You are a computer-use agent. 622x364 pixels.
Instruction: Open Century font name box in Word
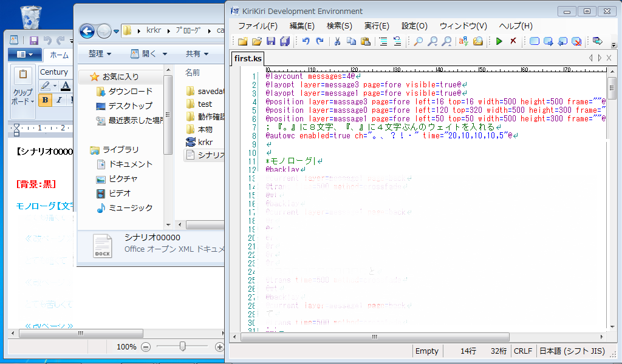(55, 72)
